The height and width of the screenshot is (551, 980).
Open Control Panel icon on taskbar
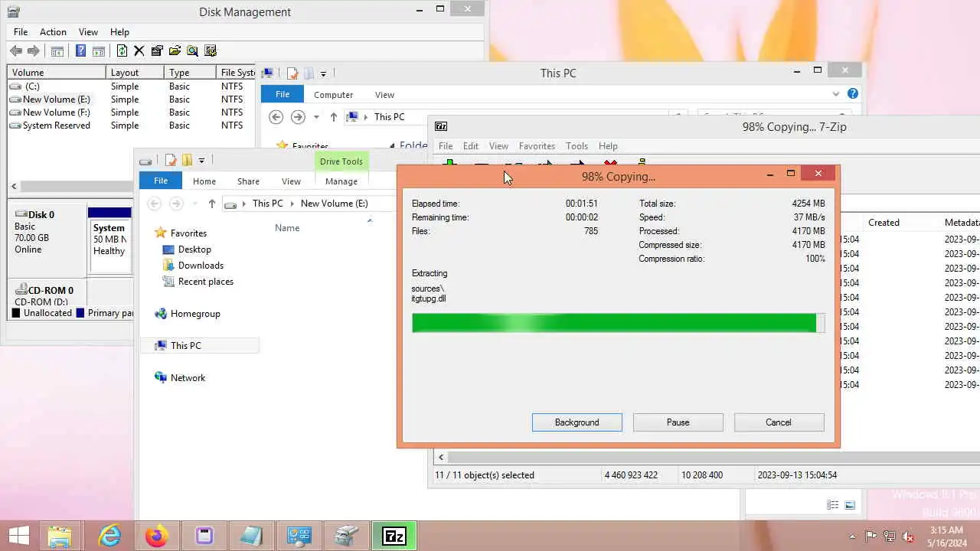point(299,536)
